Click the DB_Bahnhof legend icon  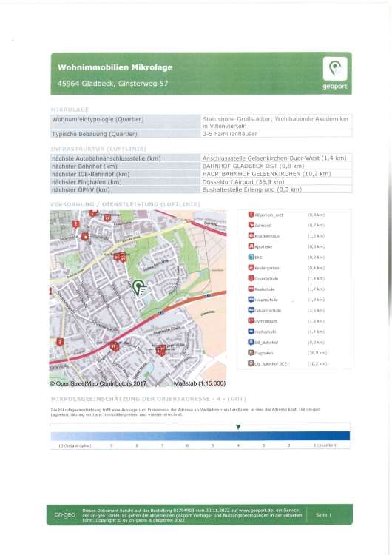251,342
